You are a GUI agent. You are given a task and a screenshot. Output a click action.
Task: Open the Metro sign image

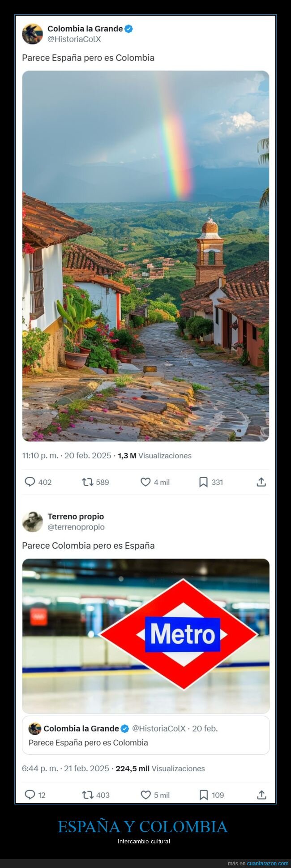pos(145,636)
